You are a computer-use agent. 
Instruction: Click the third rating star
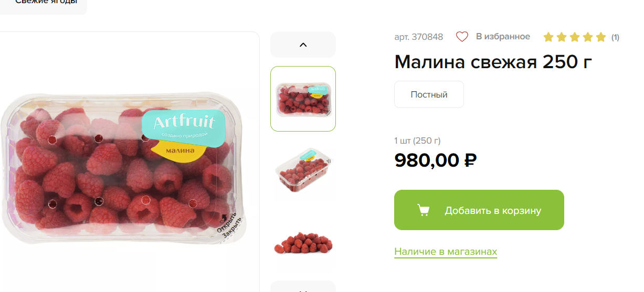575,37
